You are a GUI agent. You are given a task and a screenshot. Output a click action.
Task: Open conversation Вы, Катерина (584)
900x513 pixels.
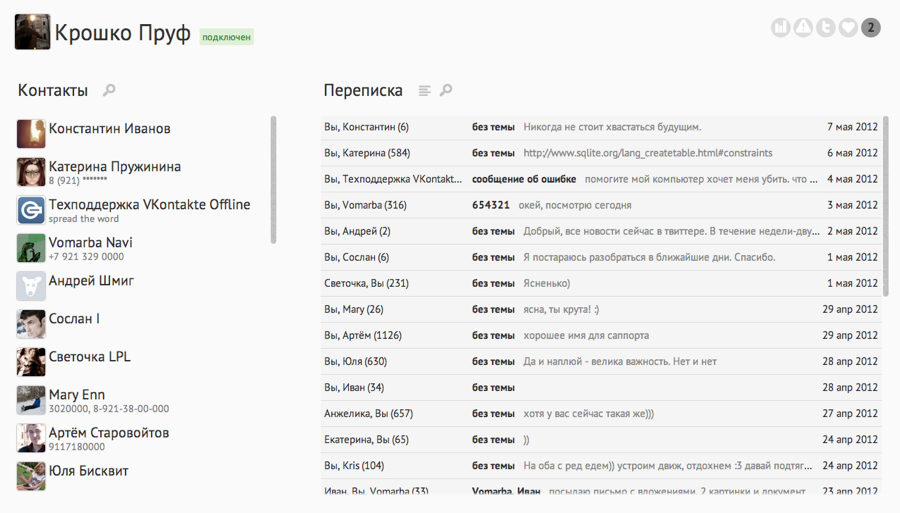(x=601, y=153)
